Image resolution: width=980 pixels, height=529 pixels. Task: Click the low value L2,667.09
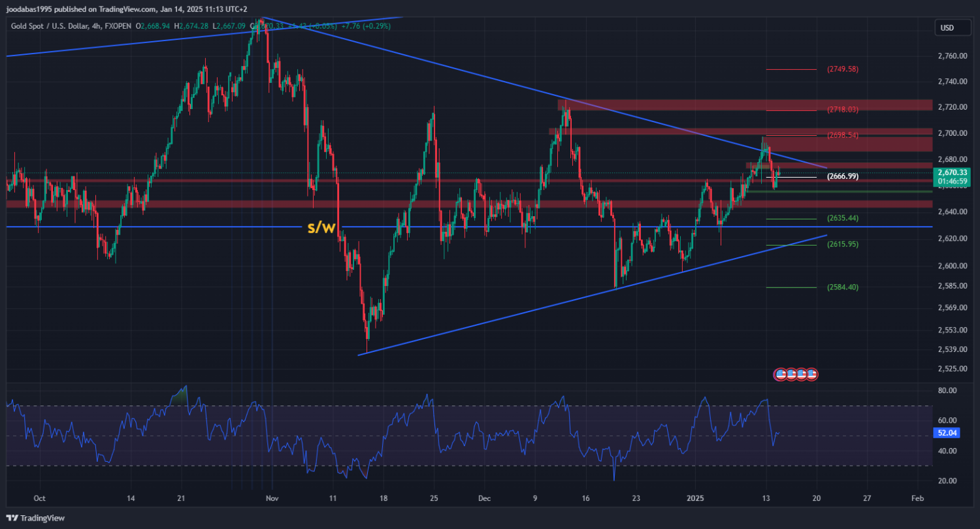pos(229,25)
